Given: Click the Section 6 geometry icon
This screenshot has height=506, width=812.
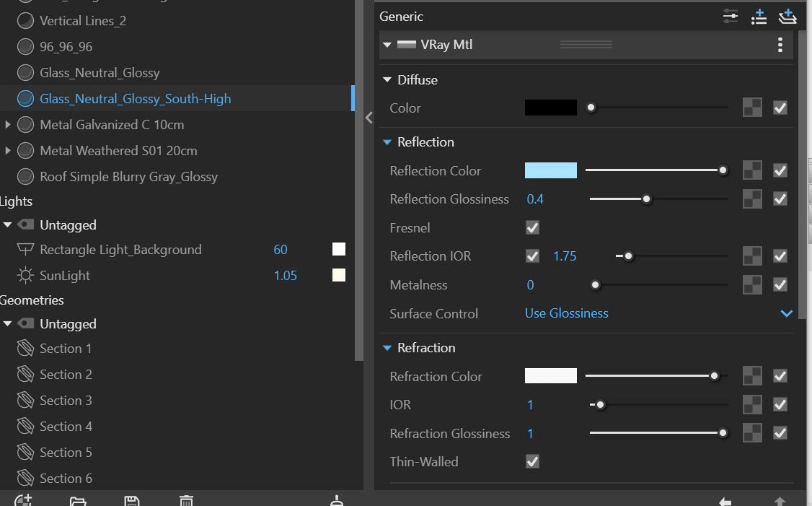Looking at the screenshot, I should point(25,478).
